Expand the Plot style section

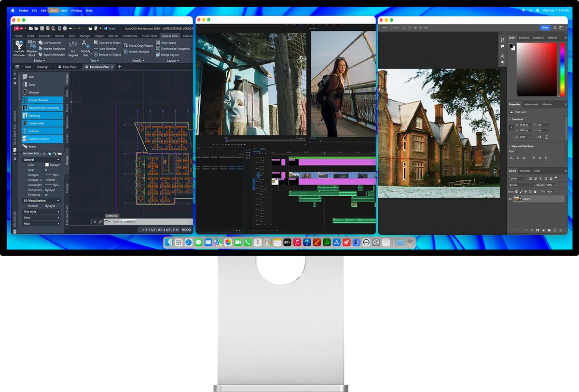point(41,212)
